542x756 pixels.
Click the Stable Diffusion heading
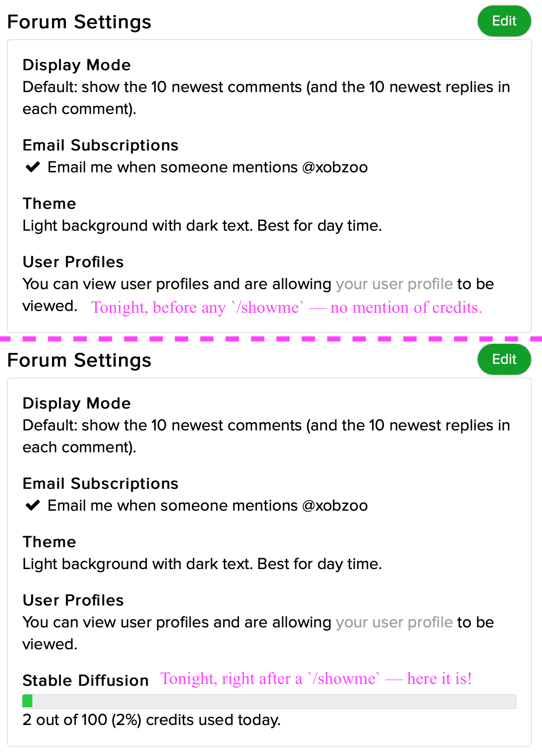tap(86, 681)
